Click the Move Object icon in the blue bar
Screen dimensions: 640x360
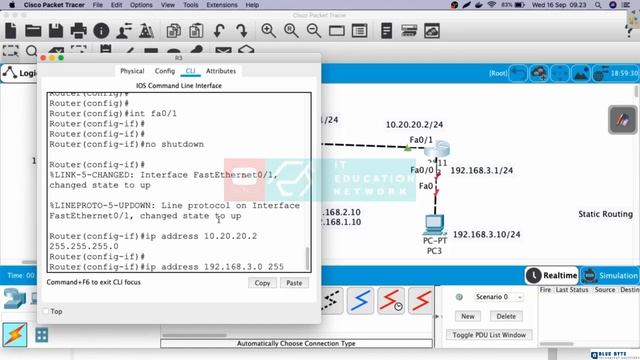(x=560, y=73)
